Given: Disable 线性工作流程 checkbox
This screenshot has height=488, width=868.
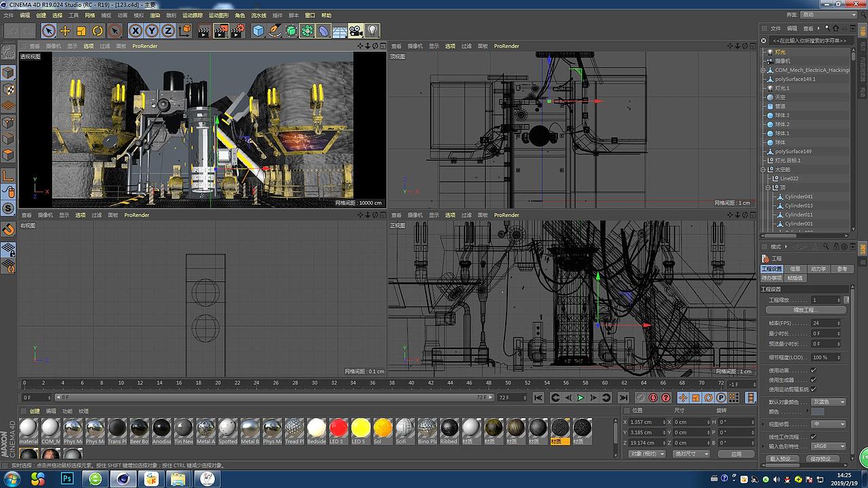Looking at the screenshot, I should point(813,437).
